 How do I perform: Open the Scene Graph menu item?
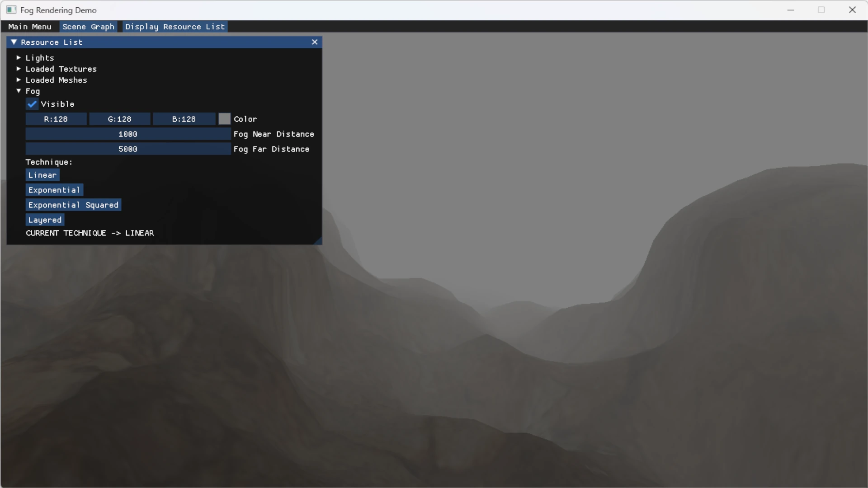pyautogui.click(x=88, y=27)
